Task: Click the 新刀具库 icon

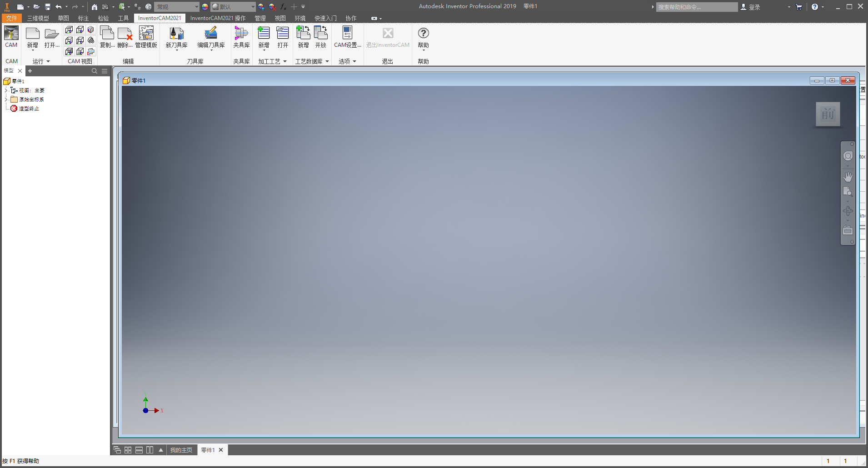Action: (176, 33)
